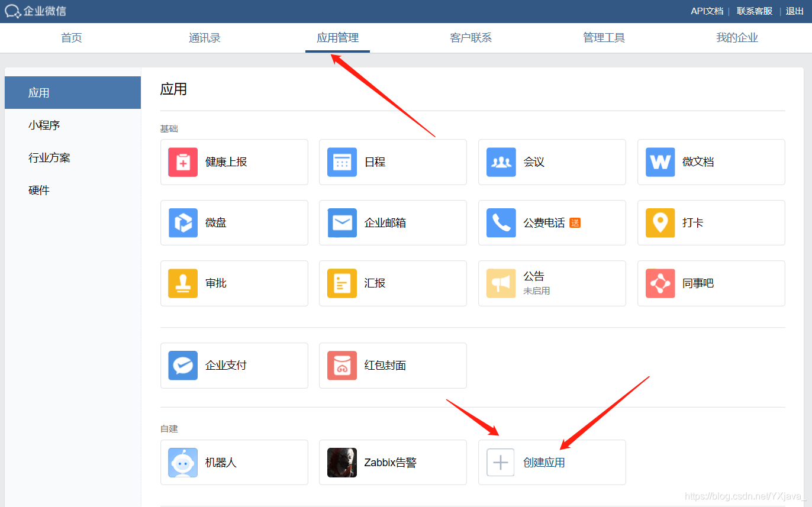Click 退出 to log out
Screen dimensions: 812x507
click(795, 11)
